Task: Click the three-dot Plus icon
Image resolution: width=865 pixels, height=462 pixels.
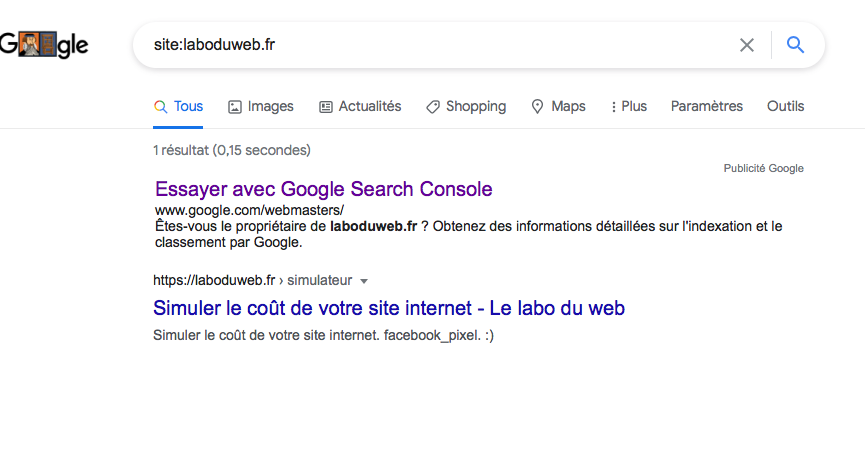Action: click(x=613, y=107)
